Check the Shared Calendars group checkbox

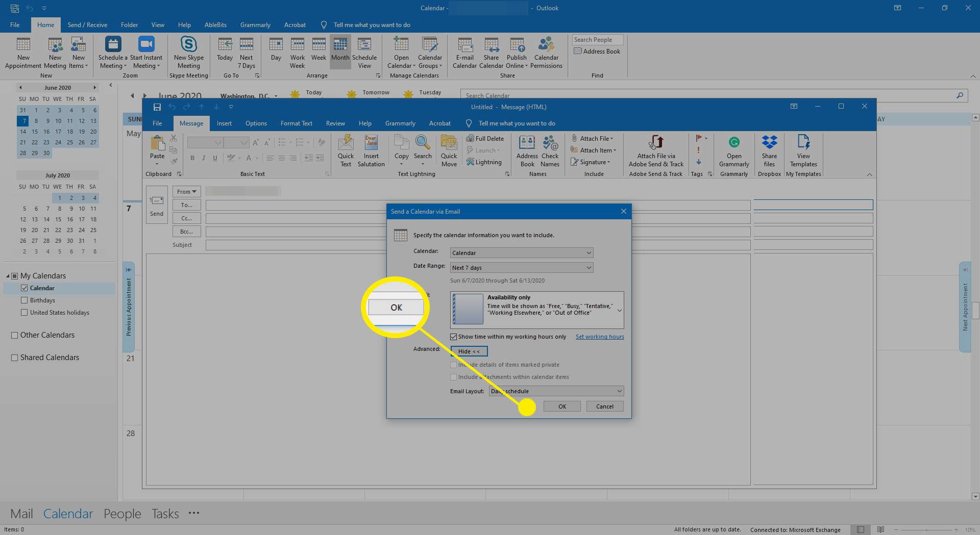pos(14,358)
